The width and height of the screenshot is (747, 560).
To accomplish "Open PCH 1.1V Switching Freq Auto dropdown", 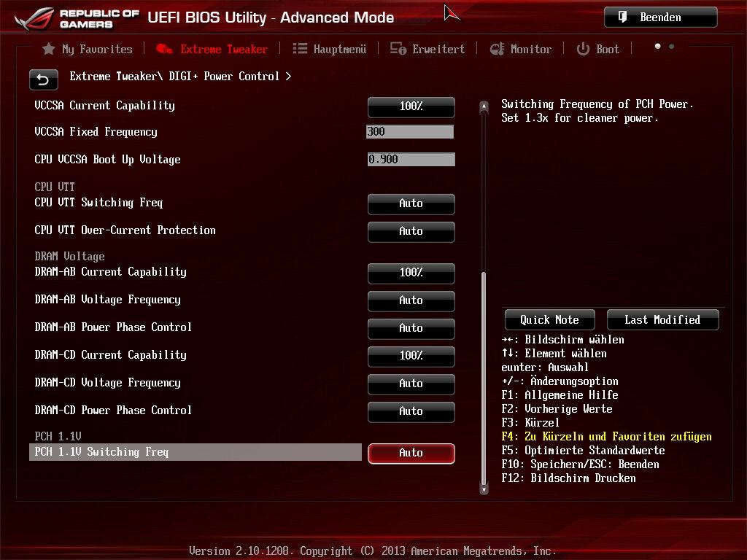I will 411,452.
